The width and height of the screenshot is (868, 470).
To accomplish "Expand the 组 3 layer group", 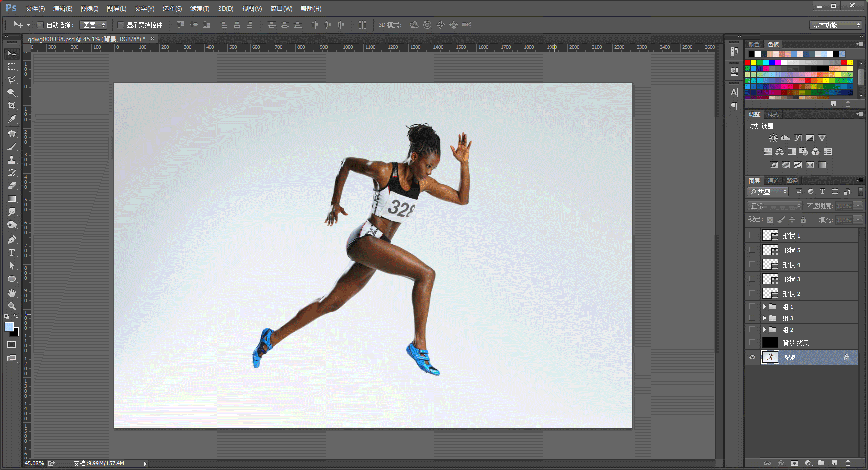I will (765, 318).
